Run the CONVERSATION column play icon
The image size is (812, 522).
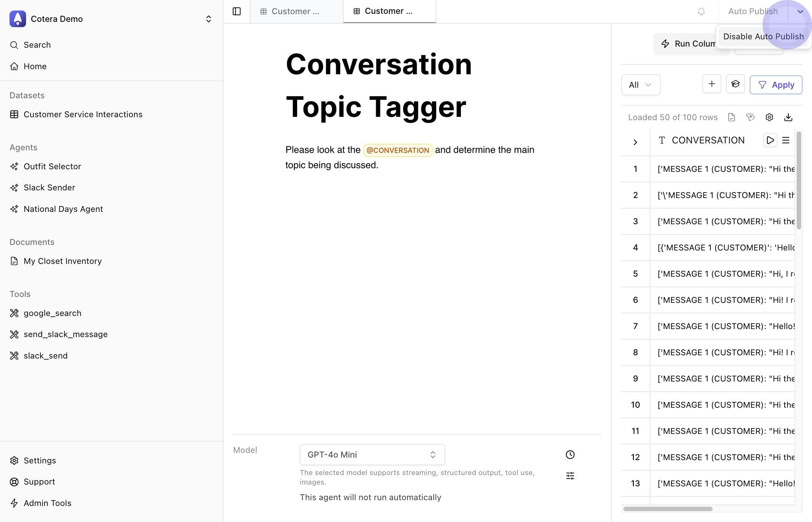[770, 140]
